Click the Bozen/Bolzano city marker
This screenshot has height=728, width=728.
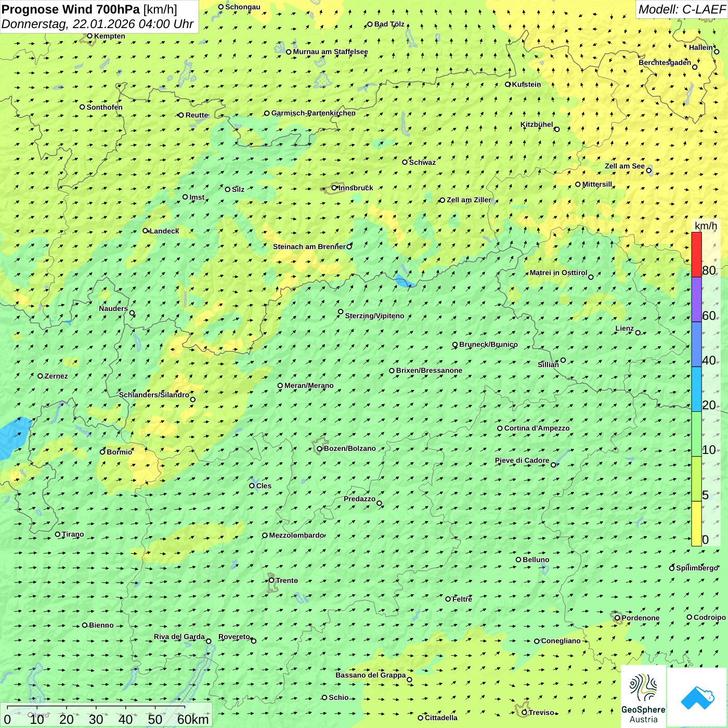coord(319,448)
